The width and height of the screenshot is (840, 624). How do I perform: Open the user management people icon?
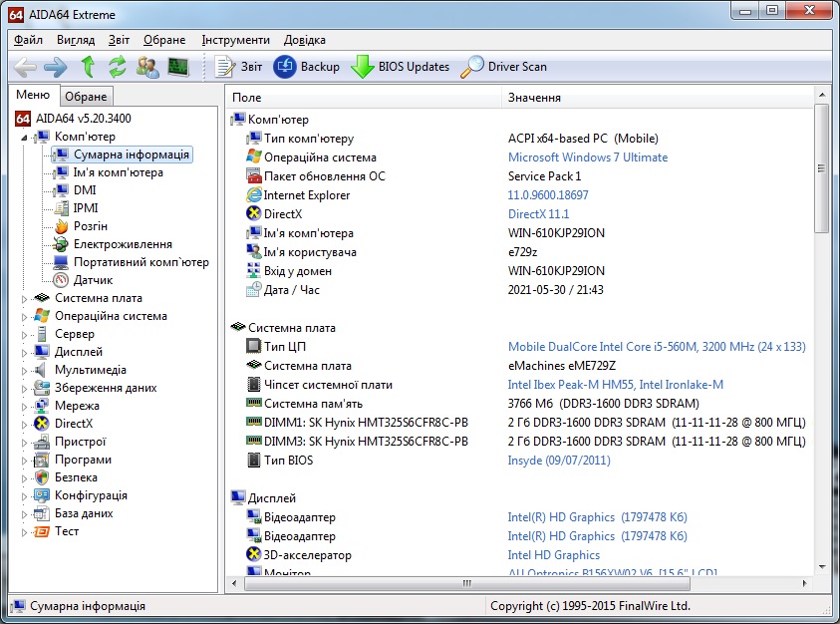click(x=147, y=67)
